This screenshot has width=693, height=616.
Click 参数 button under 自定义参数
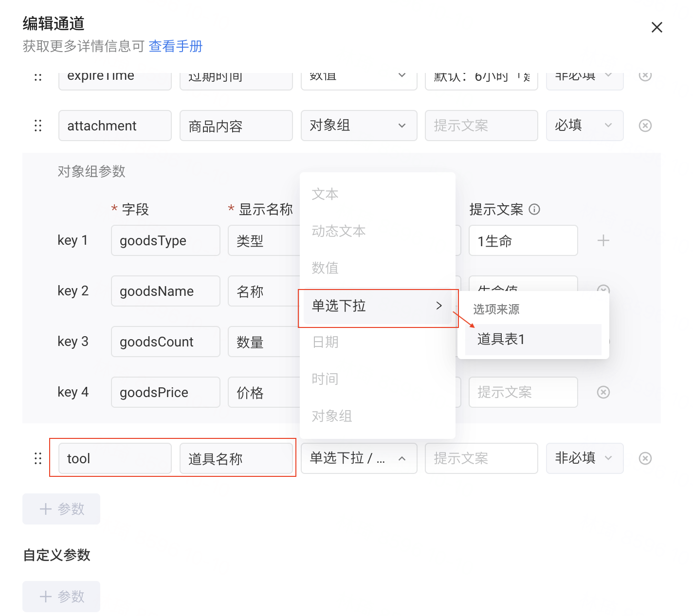[x=61, y=597]
